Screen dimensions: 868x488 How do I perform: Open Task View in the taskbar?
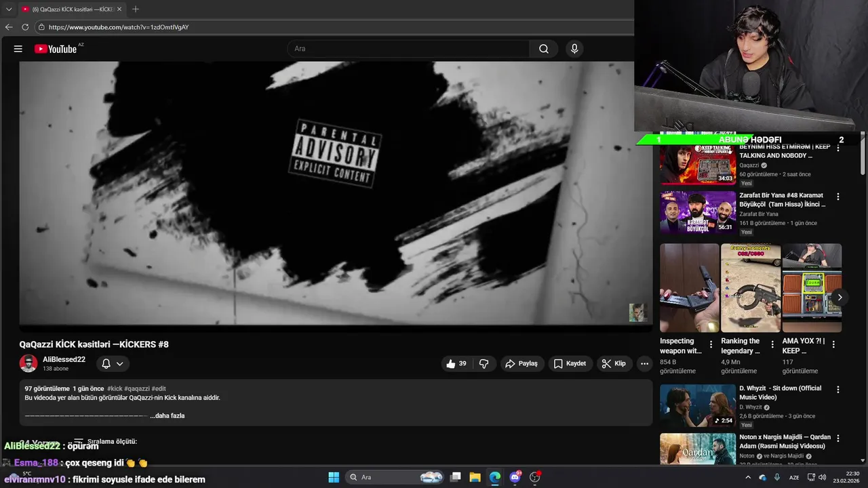pos(456,477)
